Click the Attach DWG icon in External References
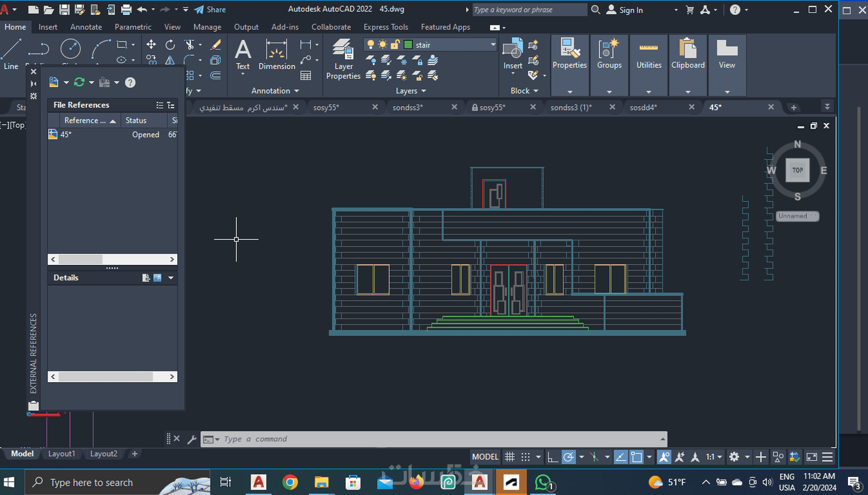Image resolution: width=868 pixels, height=495 pixels. point(54,82)
